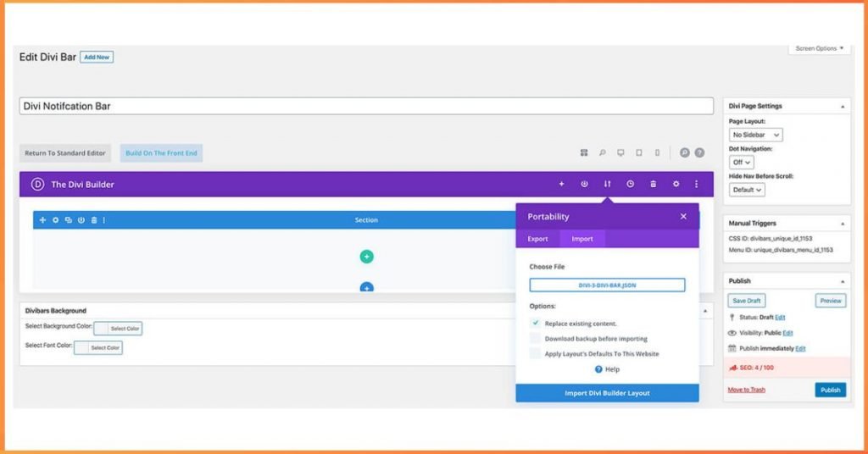Close the Portability panel
Viewport: 868px width, 454px height.
coord(683,216)
